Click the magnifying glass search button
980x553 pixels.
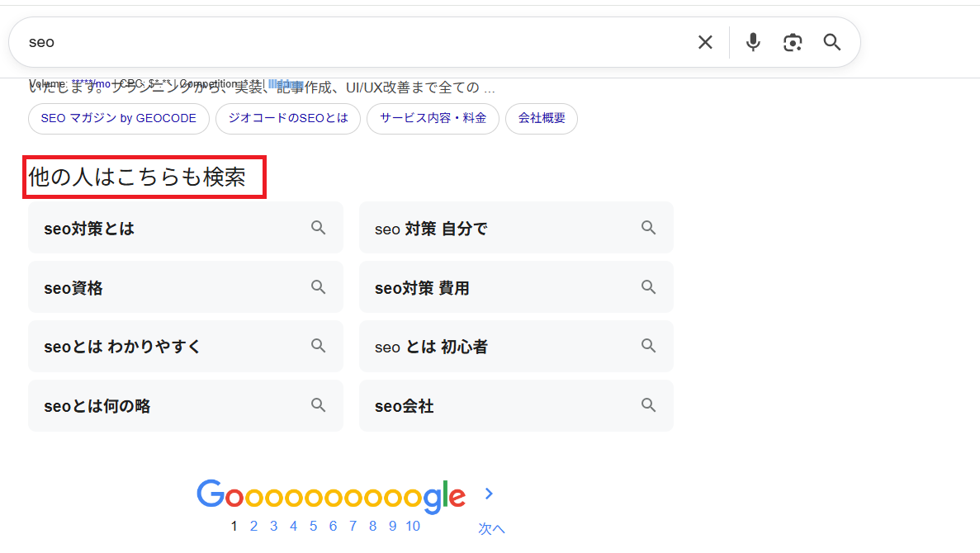(832, 42)
